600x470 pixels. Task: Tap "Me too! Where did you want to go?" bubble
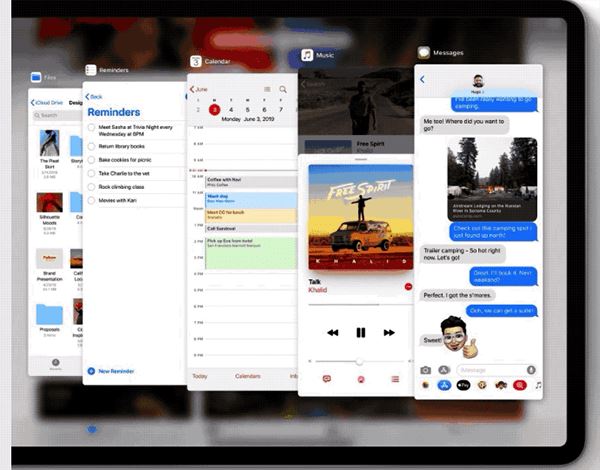coord(464,125)
